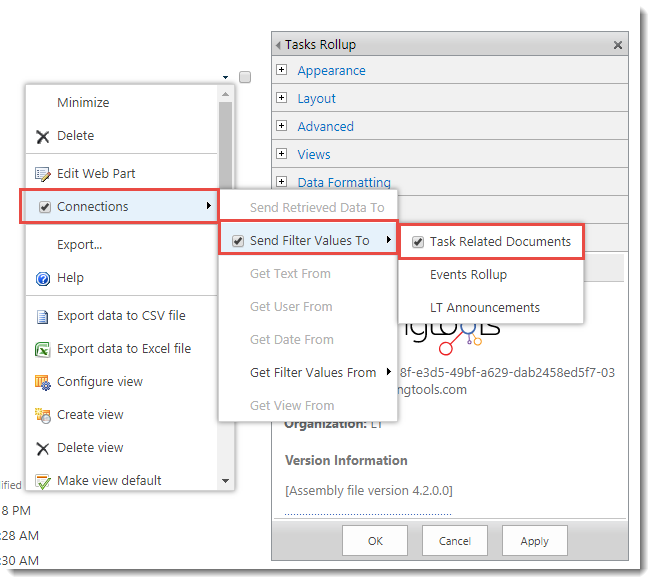Expand the Data Formatting section

point(282,182)
